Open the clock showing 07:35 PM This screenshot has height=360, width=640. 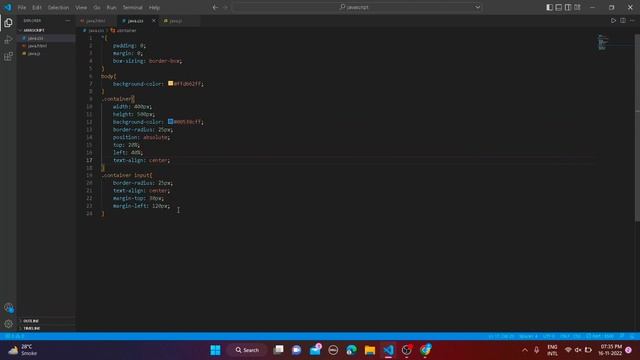(x=611, y=350)
